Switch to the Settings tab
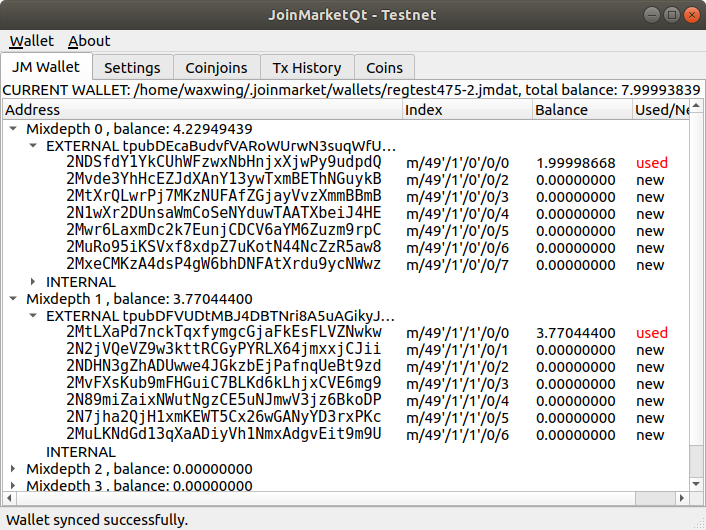Viewport: 706px width, 530px height. [132, 68]
